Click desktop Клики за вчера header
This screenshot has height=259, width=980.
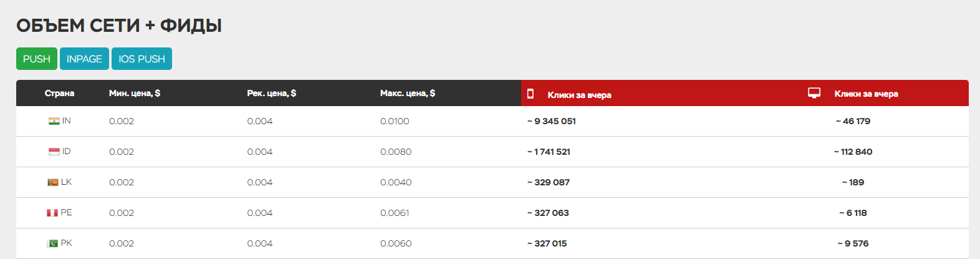pos(866,94)
